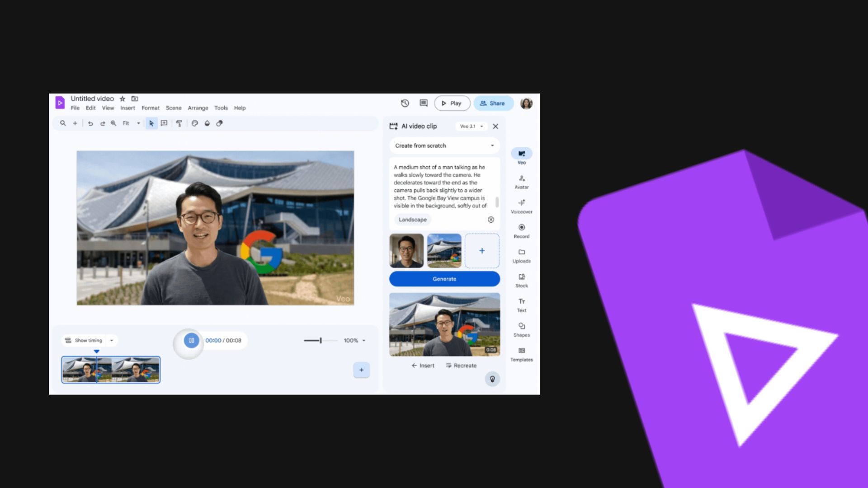Pause playback with the pause button
Viewport: 868px width, 488px height.
pyautogui.click(x=191, y=341)
